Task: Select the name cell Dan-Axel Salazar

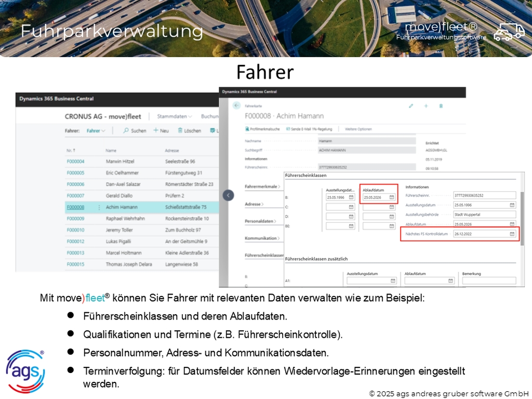Action: pos(123,184)
